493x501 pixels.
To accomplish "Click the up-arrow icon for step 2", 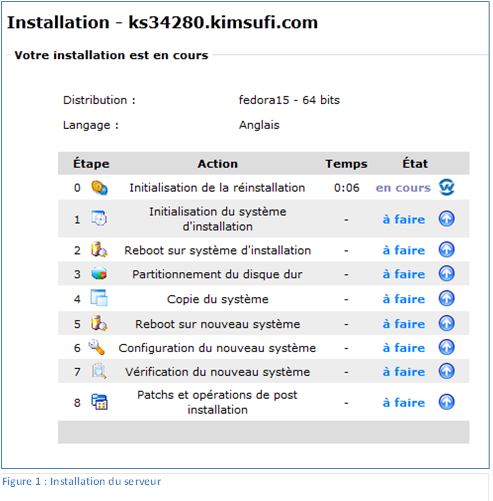I will tap(446, 250).
